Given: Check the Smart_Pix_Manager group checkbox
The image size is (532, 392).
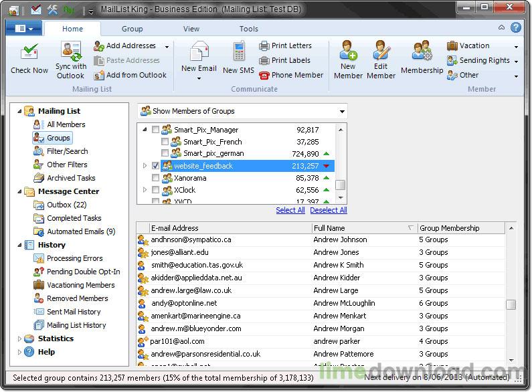Looking at the screenshot, I should pyautogui.click(x=156, y=130).
